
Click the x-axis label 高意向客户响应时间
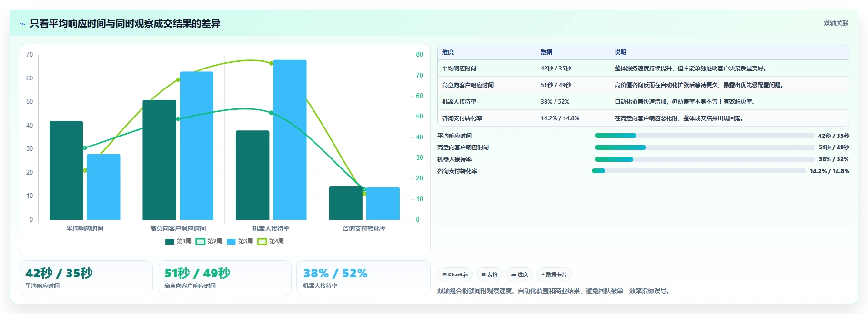(178, 228)
